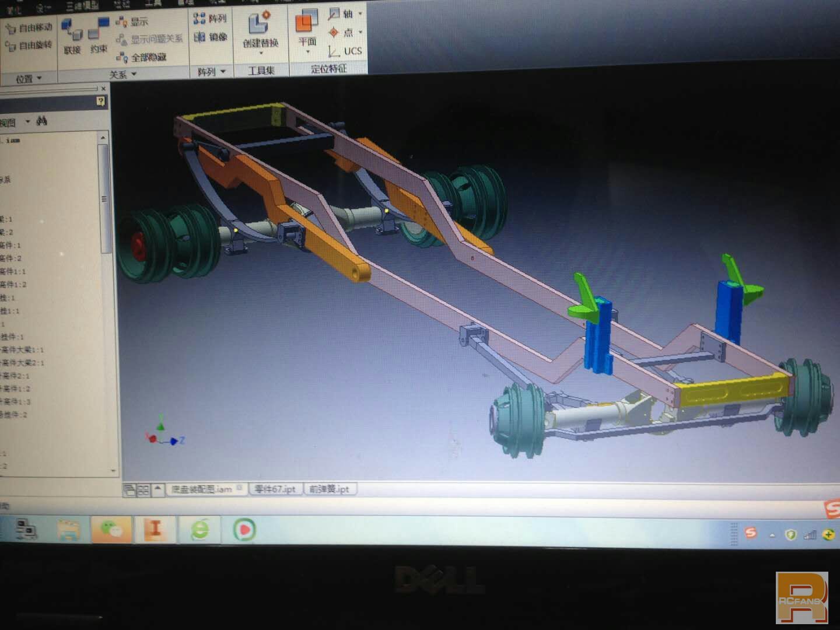Start the 阵列 (Pattern) component command
The image size is (840, 630).
[x=210, y=19]
